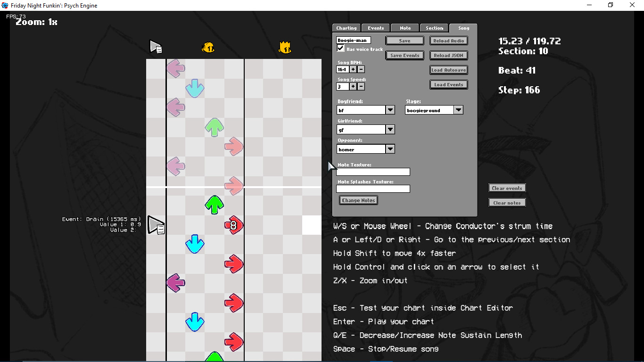Image resolution: width=644 pixels, height=362 pixels.
Task: Expand the Stage dropdown showing boogieground
Action: point(458,110)
